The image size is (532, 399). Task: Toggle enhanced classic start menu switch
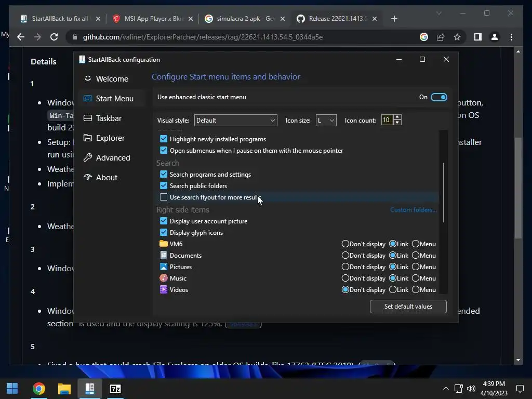click(438, 97)
